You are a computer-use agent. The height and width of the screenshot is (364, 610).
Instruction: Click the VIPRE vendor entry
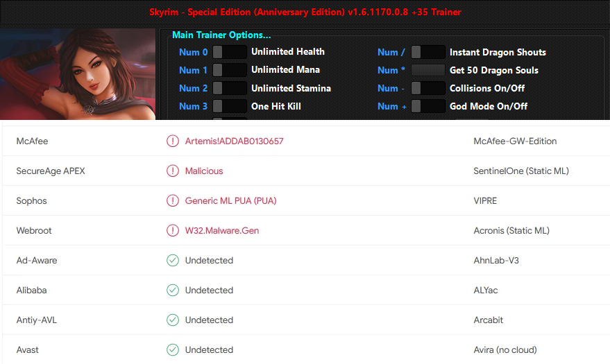[485, 201]
